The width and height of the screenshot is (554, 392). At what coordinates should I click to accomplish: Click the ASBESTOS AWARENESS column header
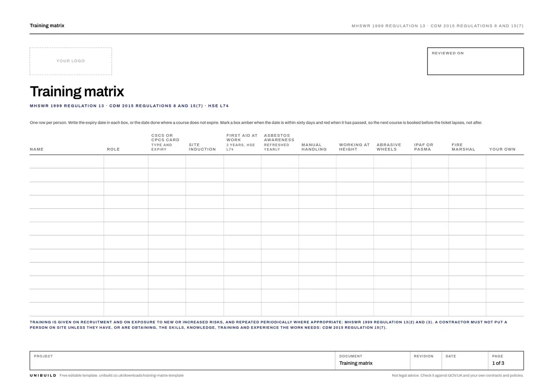point(279,142)
